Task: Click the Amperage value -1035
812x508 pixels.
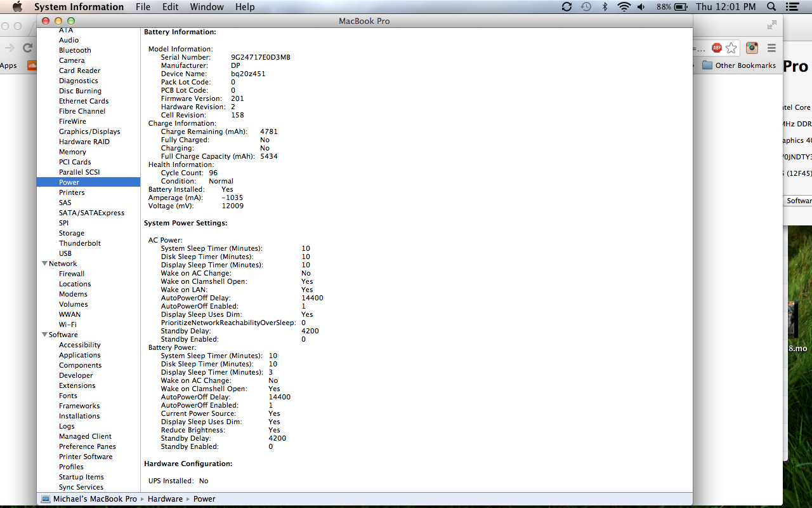Action: 232,197
